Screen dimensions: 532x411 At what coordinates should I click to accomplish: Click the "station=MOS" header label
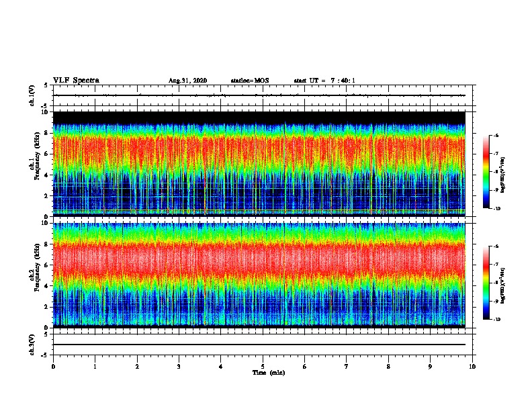pyautogui.click(x=250, y=81)
